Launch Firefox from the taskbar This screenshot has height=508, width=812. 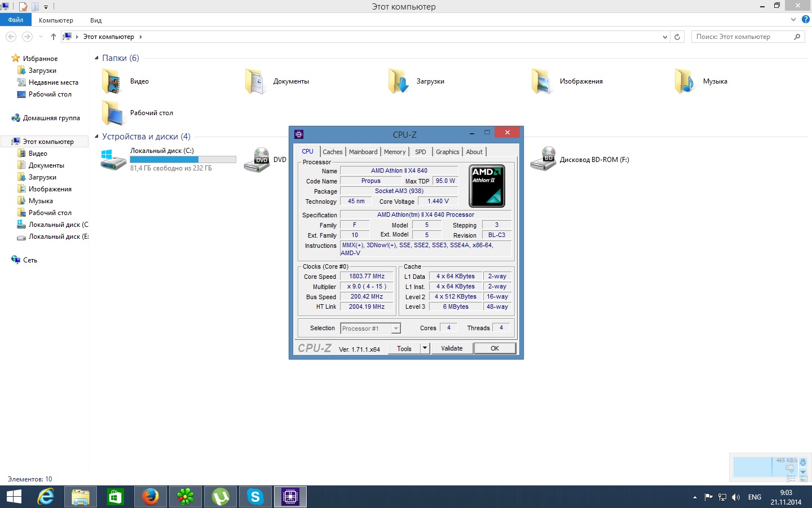click(x=150, y=497)
